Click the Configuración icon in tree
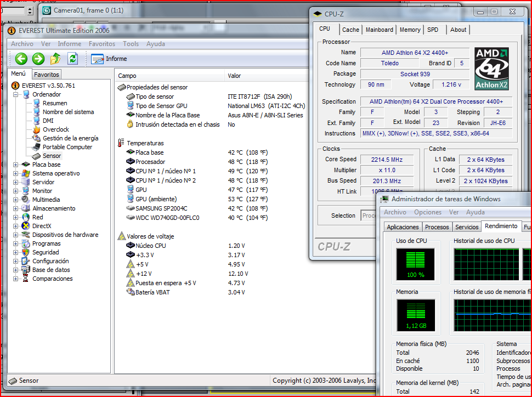This screenshot has height=397, width=532. pos(26,261)
